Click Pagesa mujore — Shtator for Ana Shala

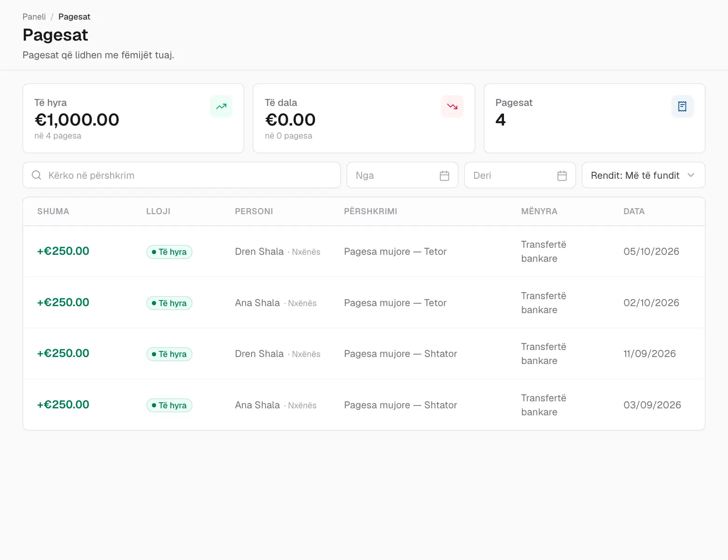click(400, 405)
